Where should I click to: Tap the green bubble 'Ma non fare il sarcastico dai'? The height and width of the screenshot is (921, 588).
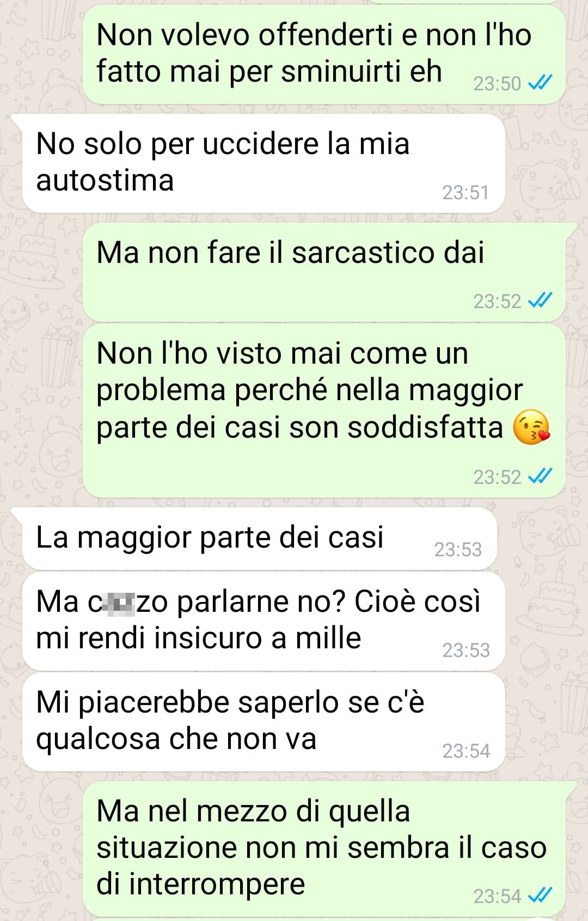[324, 272]
